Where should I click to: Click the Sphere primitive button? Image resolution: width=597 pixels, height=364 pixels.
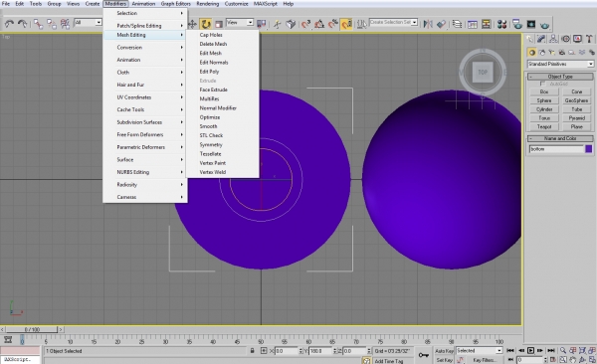(x=544, y=100)
